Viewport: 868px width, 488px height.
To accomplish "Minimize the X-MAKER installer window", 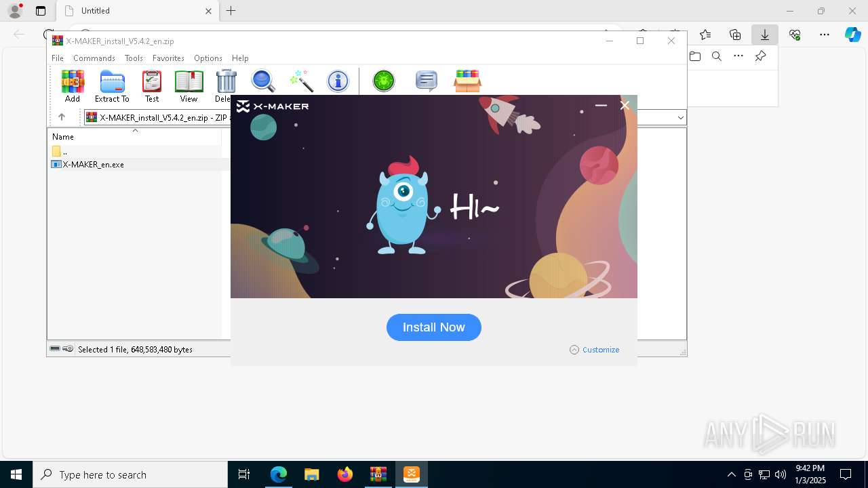I will [x=601, y=106].
